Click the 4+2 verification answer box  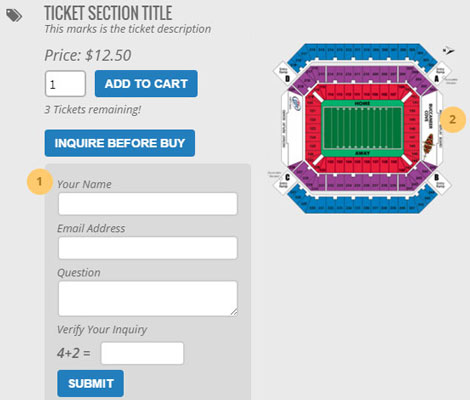(142, 353)
